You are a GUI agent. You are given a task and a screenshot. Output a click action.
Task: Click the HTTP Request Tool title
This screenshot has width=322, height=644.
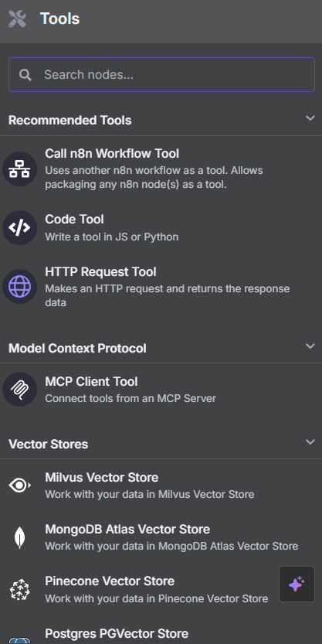point(100,272)
